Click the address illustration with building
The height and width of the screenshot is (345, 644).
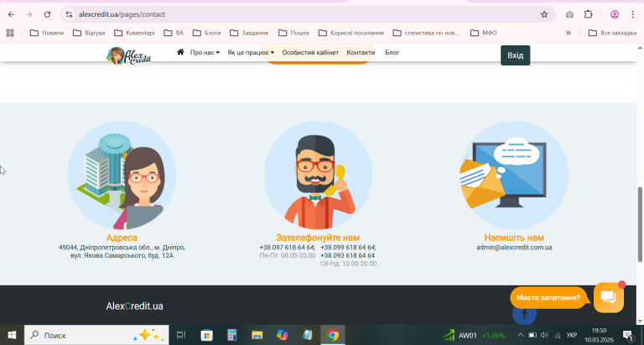pos(122,175)
